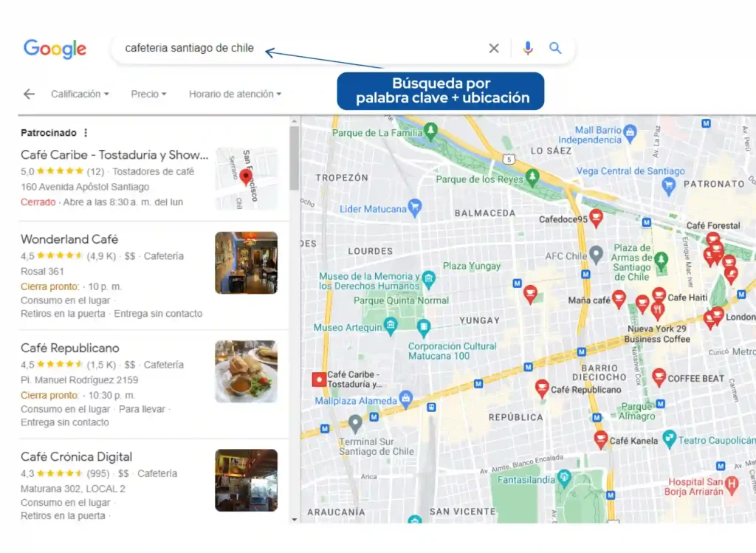The height and width of the screenshot is (553, 756).
Task: Click Parque de los Reyes tree pin
Action: (532, 178)
